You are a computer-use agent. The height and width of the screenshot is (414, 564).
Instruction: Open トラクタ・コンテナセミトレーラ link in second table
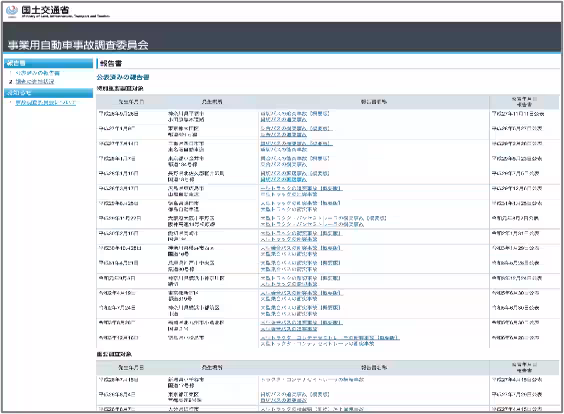[312, 379]
